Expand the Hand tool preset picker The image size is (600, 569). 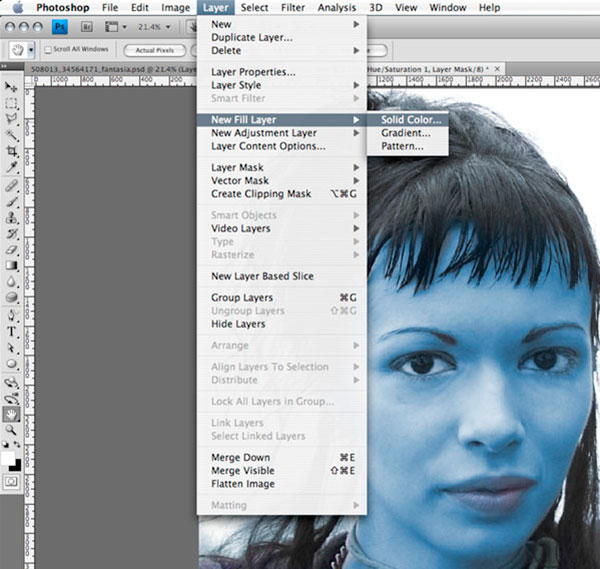(x=31, y=49)
